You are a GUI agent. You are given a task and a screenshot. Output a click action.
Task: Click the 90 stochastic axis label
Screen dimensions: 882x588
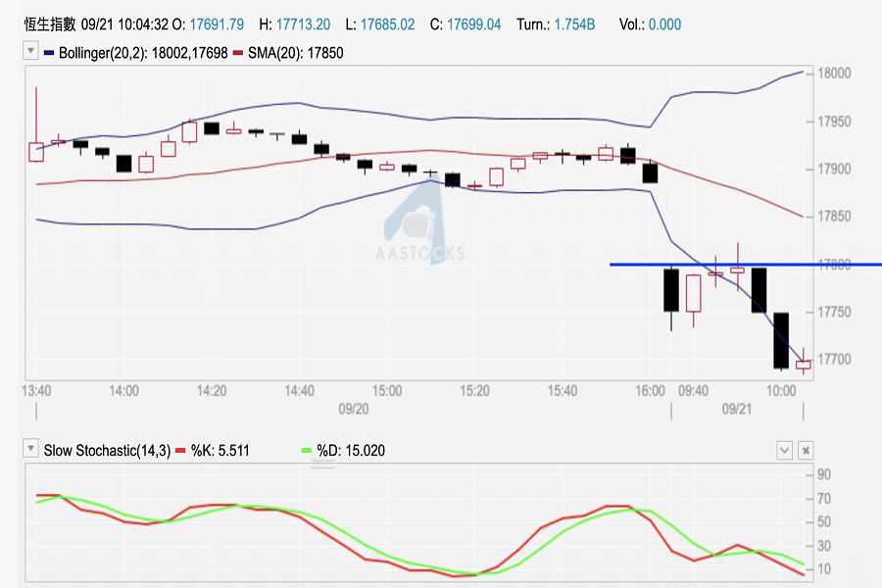pos(824,474)
